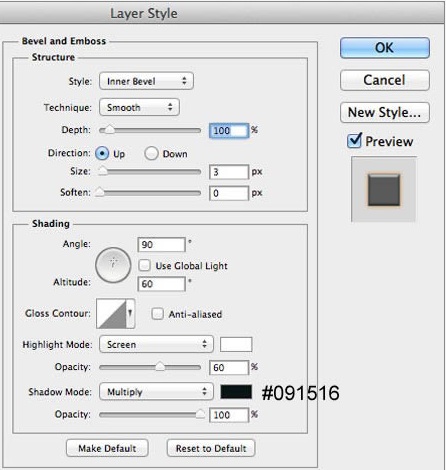The image size is (446, 470).
Task: Open the New Style dialog
Action: tap(385, 112)
